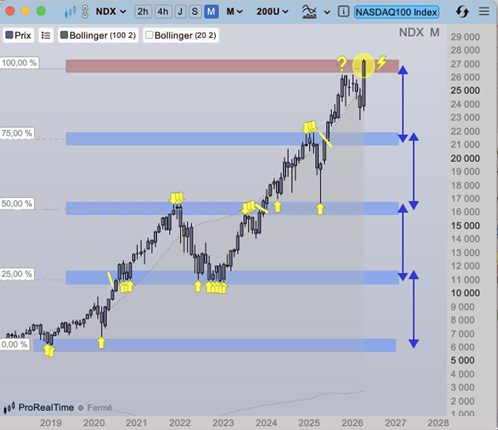Click the 2026 time axis label

pyautogui.click(x=352, y=423)
